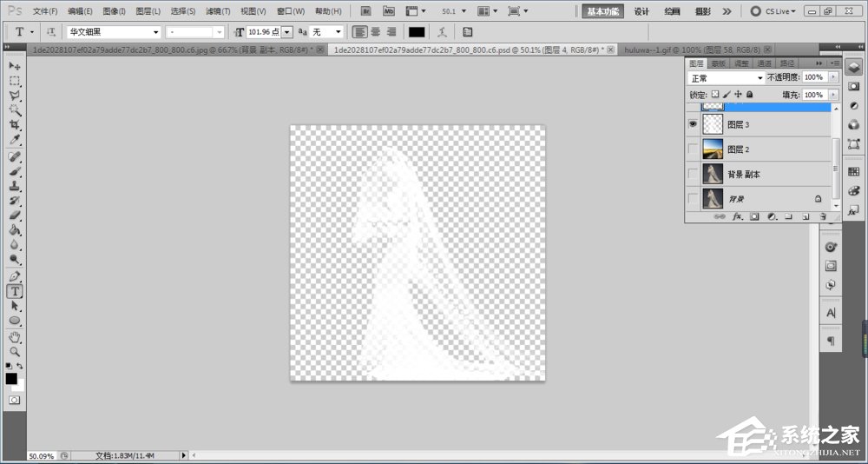Toggle lock position
Screen dimensions: 868x464
[x=738, y=95]
